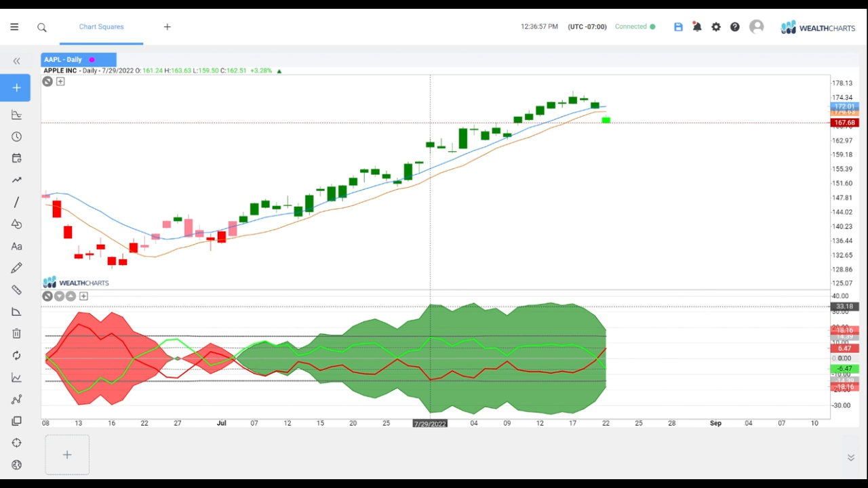The width and height of the screenshot is (868, 488).
Task: Open notifications bell
Action: (696, 27)
